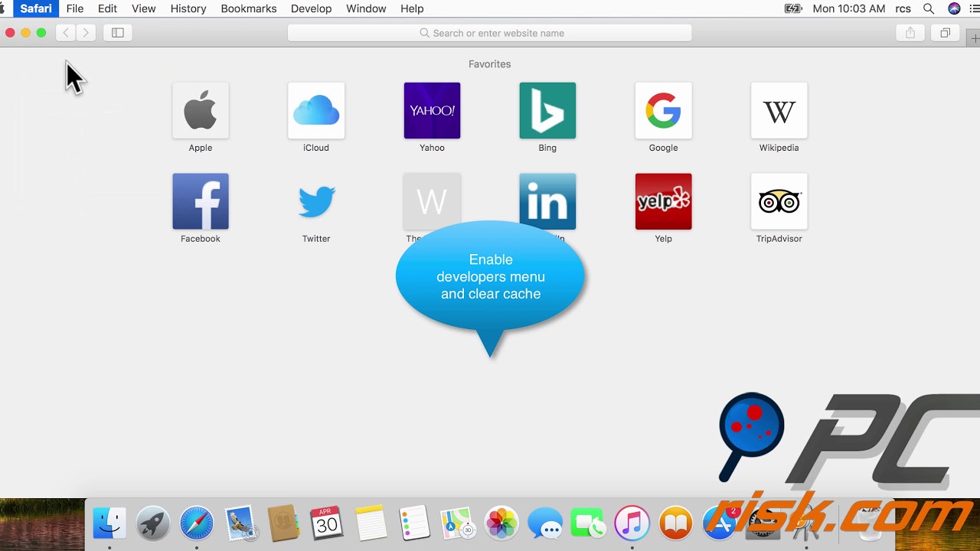Open the Yelp favorite tile
Image resolution: width=980 pixels, height=551 pixels.
tap(663, 202)
